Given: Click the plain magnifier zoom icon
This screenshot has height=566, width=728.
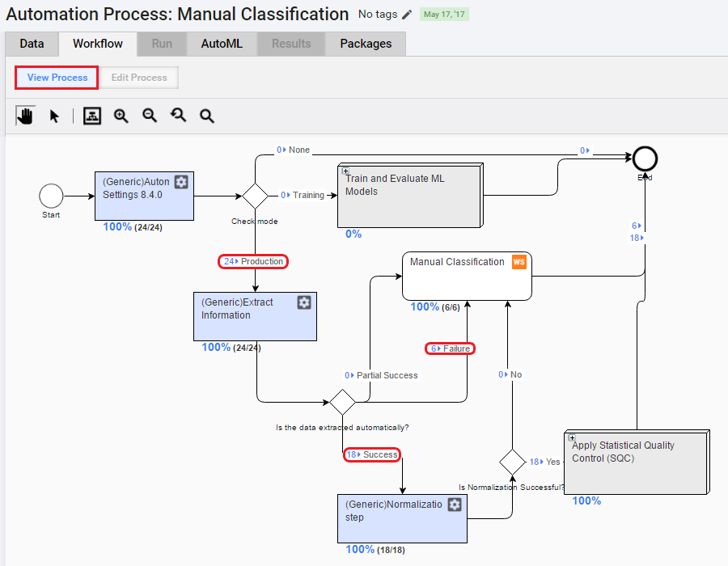Looking at the screenshot, I should click(x=207, y=116).
